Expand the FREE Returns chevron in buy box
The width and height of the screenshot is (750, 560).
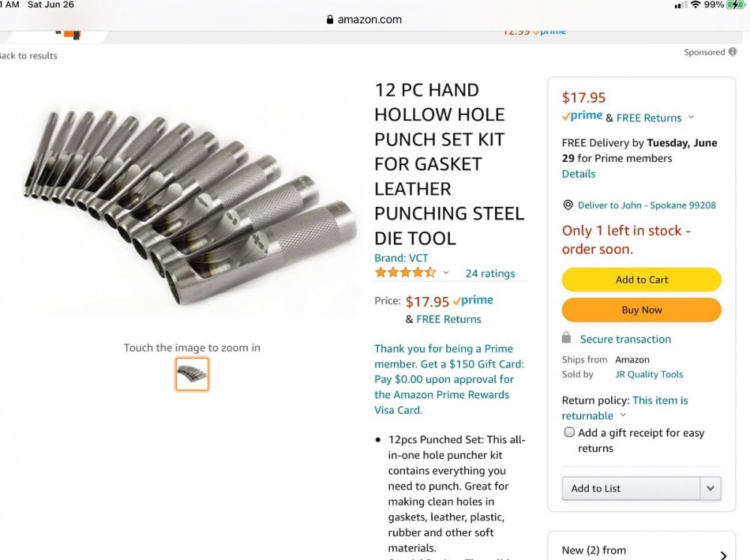point(691,118)
